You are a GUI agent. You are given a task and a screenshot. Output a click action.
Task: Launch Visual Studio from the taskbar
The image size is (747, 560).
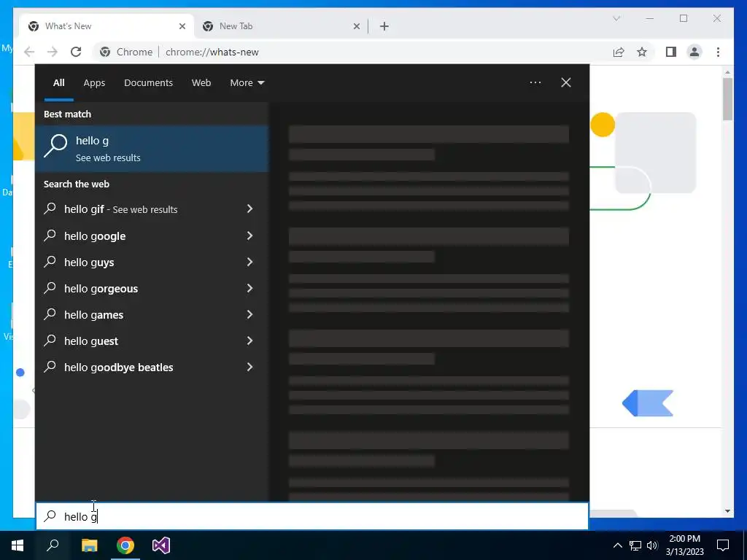pos(161,545)
